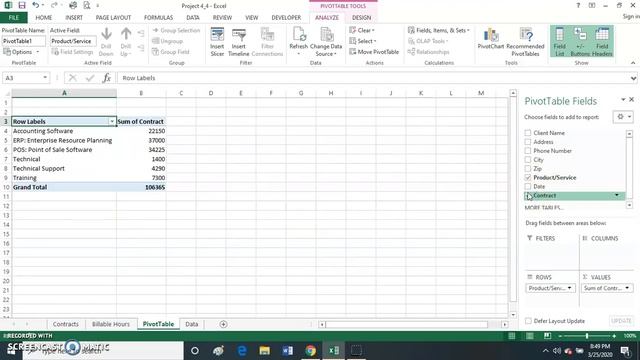Open the FILE tab
640x360 pixels.
14,18
